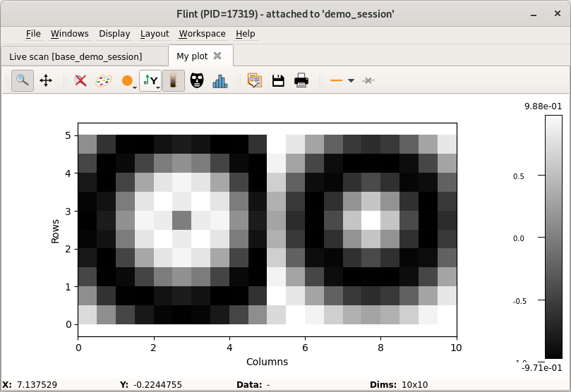Click the reset zoom icon

80,80
